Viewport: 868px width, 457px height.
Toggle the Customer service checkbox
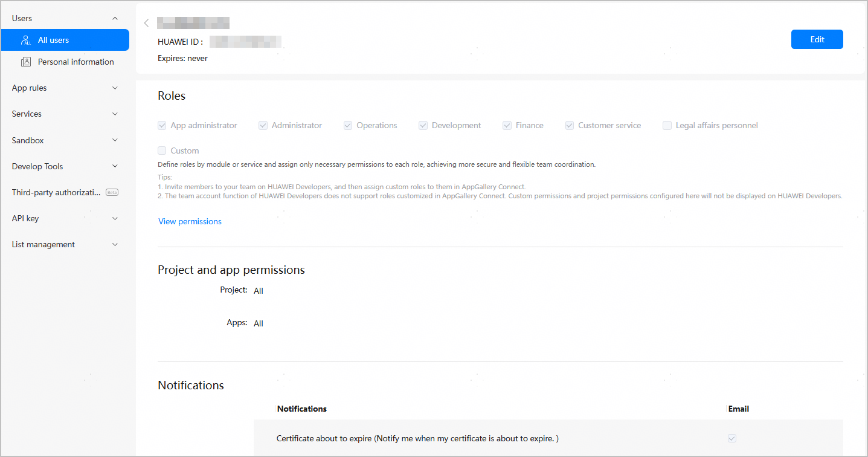click(x=569, y=126)
